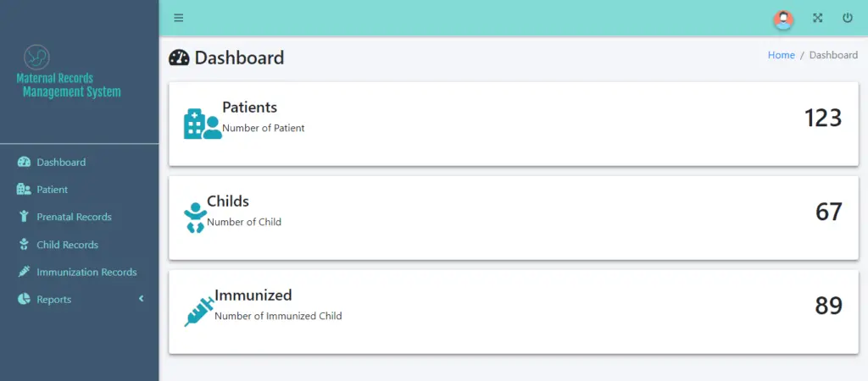Enter fullscreen with the expand icon

pos(818,18)
